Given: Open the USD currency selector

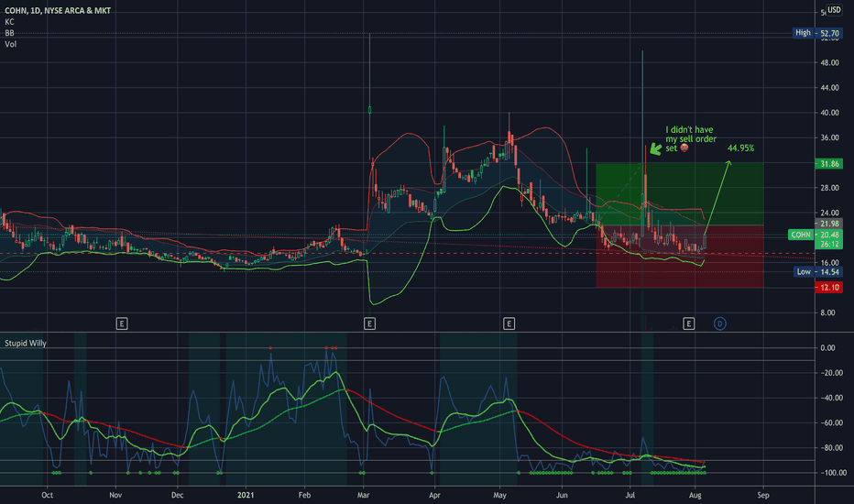Looking at the screenshot, I should point(834,9).
